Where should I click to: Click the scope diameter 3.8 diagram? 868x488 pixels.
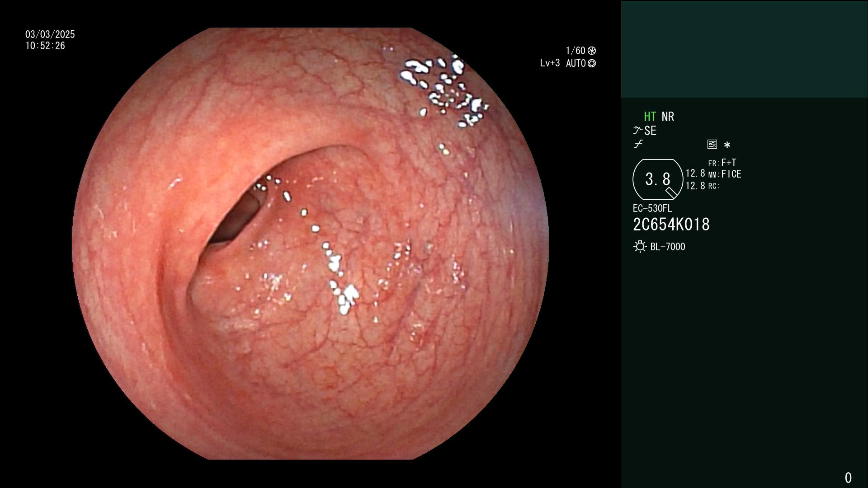tap(658, 179)
